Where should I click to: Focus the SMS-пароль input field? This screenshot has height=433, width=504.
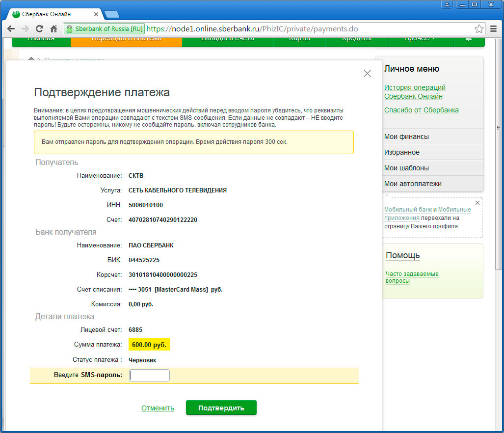(x=150, y=375)
